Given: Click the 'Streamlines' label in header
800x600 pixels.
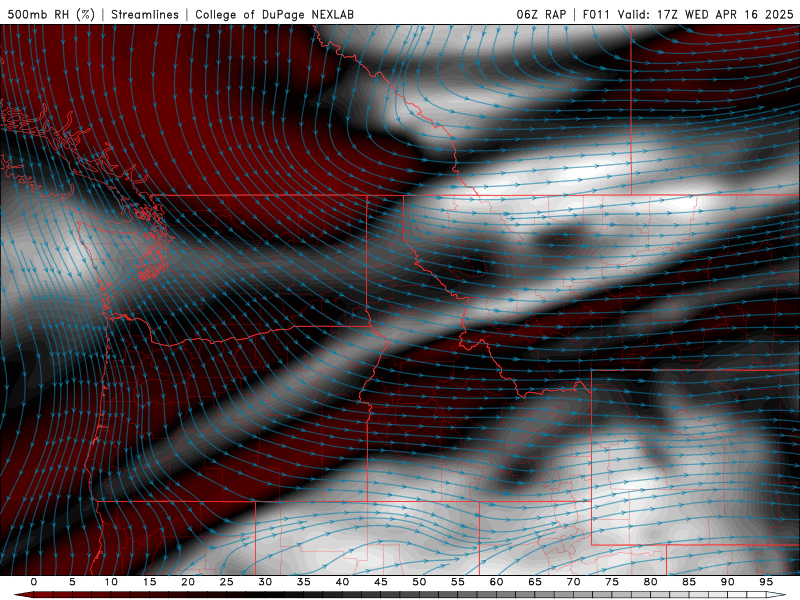Looking at the screenshot, I should [145, 14].
